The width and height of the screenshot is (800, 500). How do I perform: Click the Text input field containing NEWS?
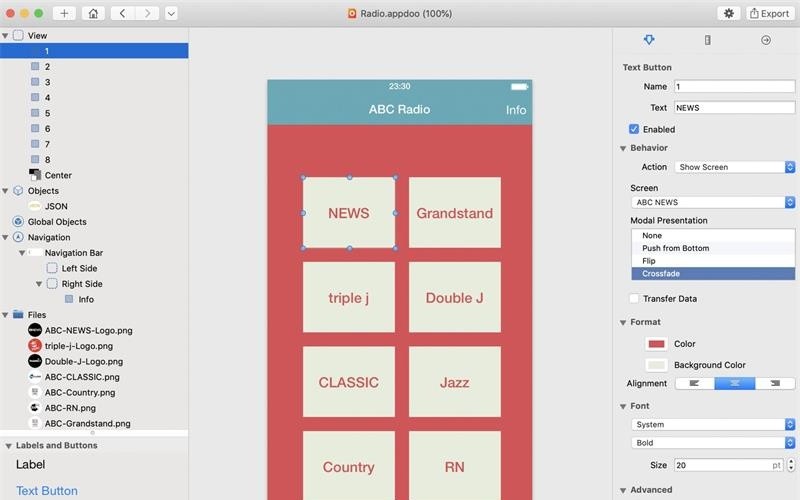pyautogui.click(x=734, y=108)
